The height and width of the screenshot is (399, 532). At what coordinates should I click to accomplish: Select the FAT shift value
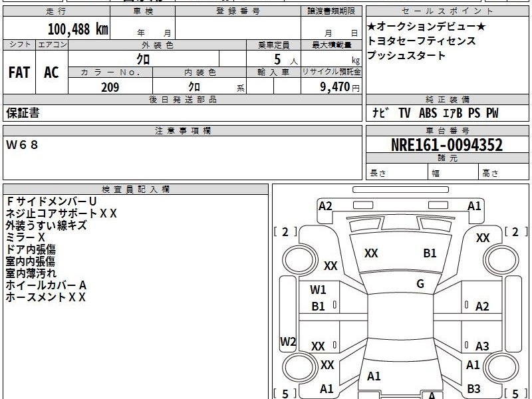pyautogui.click(x=19, y=72)
